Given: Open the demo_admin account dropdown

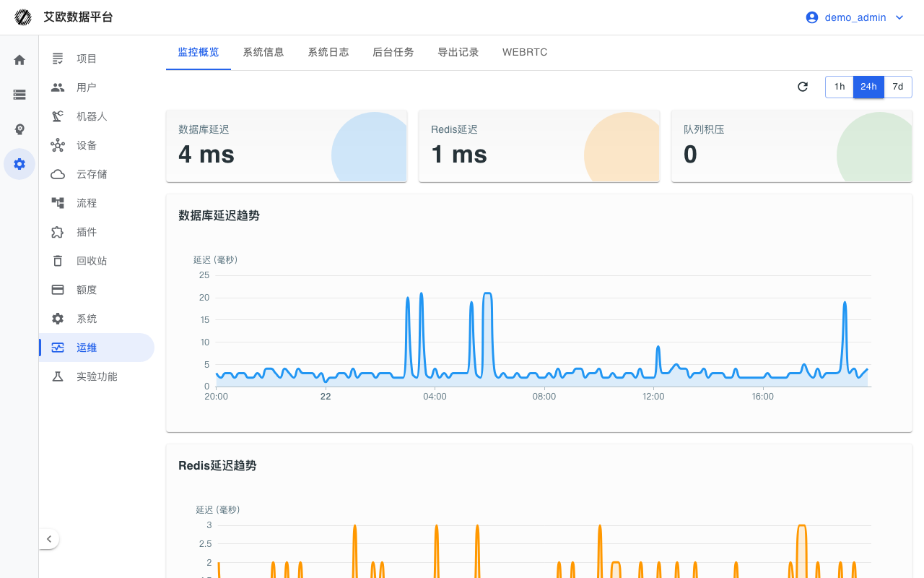Looking at the screenshot, I should 855,17.
